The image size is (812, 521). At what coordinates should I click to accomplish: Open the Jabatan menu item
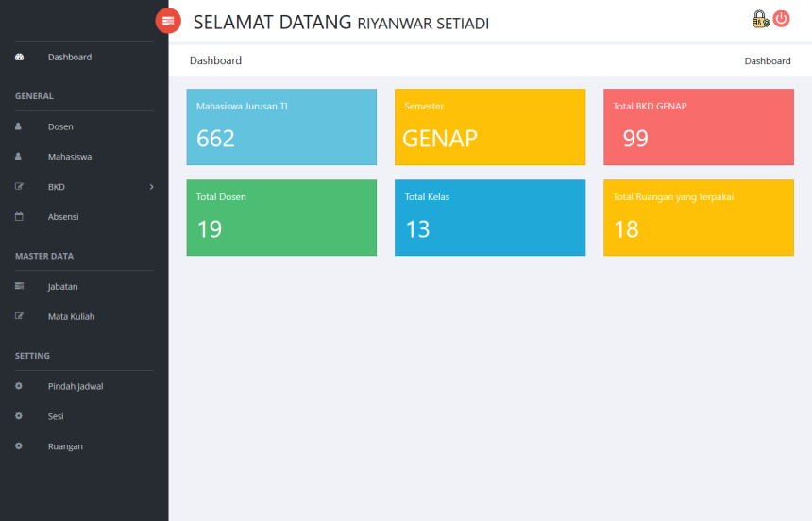click(x=63, y=287)
